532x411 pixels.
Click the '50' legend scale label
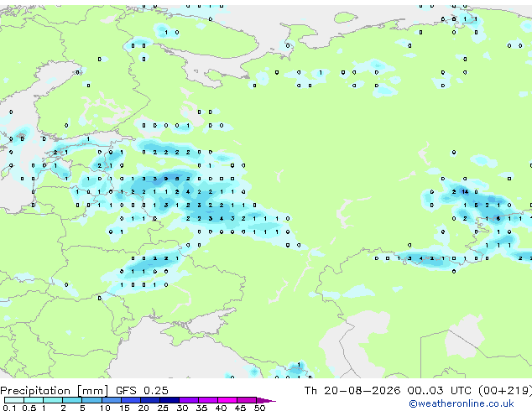coord(259,408)
